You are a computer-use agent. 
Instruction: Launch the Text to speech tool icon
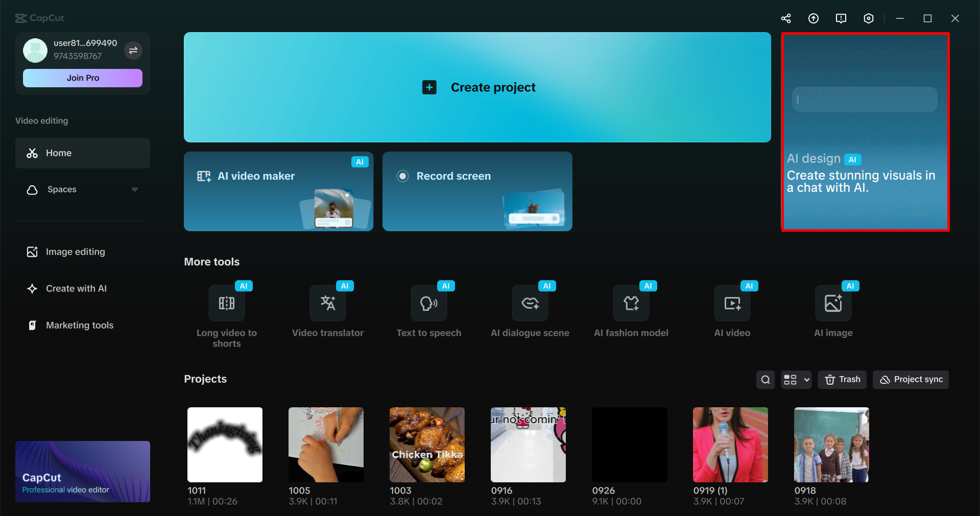point(429,303)
